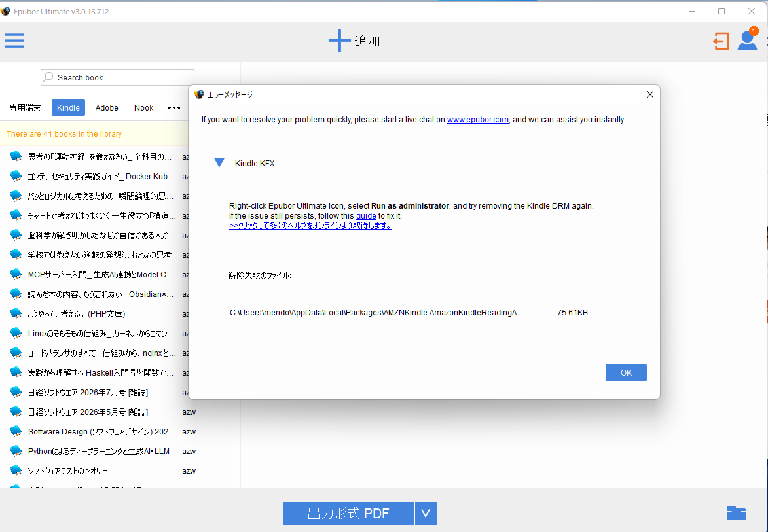Image resolution: width=768 pixels, height=532 pixels.
Task: Click OK in the error dialog
Action: 626,372
